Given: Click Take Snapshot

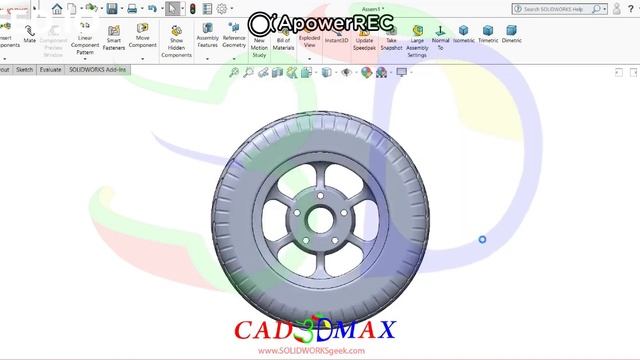Looking at the screenshot, I should click(x=391, y=39).
